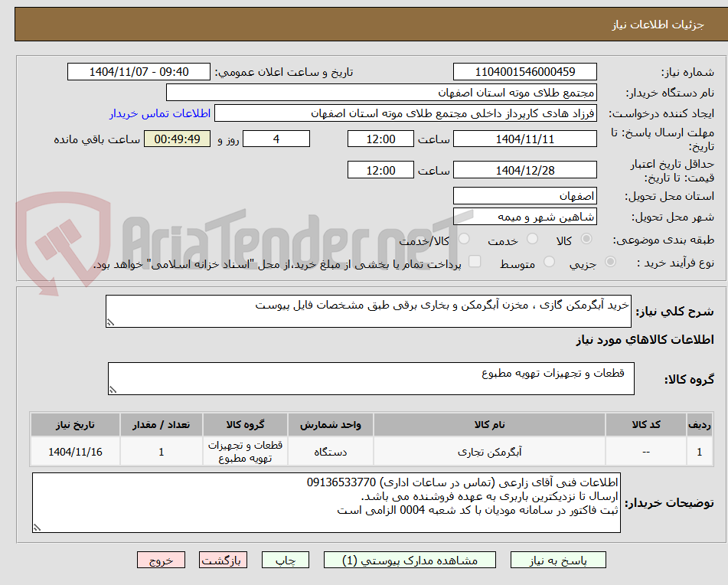Click the پاسخ به نیاز button
728x585 pixels.
coord(558,560)
